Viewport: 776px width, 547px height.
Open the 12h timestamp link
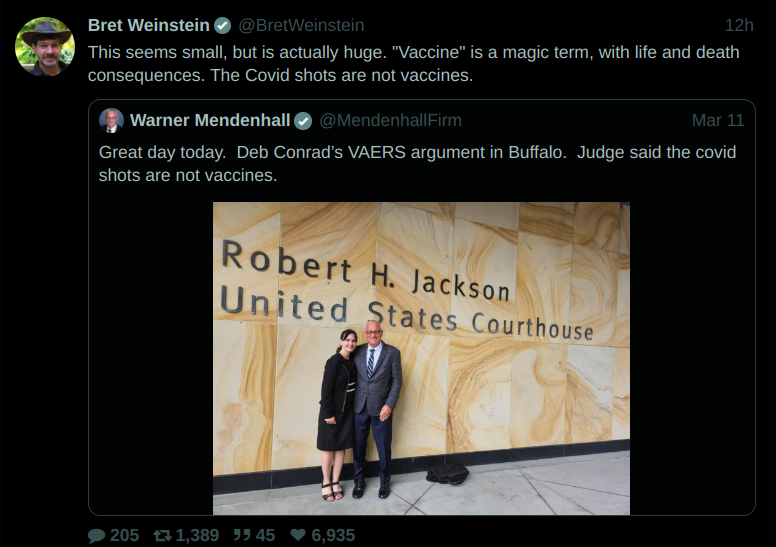point(739,25)
